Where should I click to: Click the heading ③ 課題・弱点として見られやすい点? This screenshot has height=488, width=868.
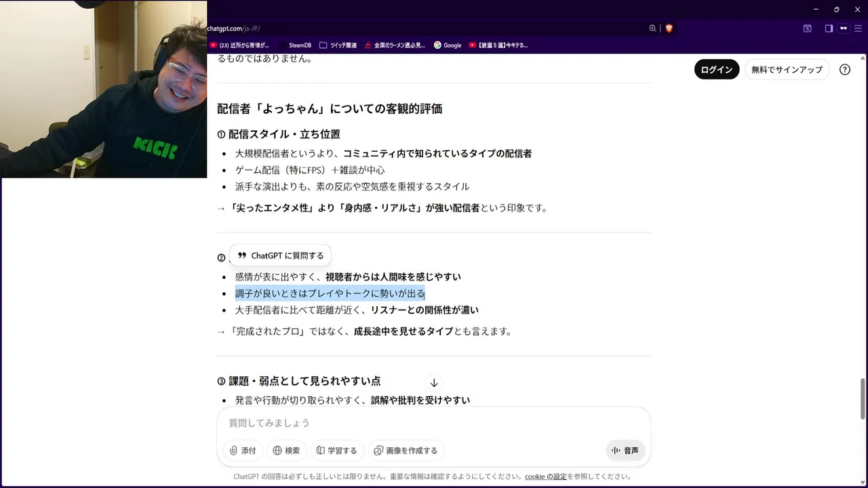299,381
